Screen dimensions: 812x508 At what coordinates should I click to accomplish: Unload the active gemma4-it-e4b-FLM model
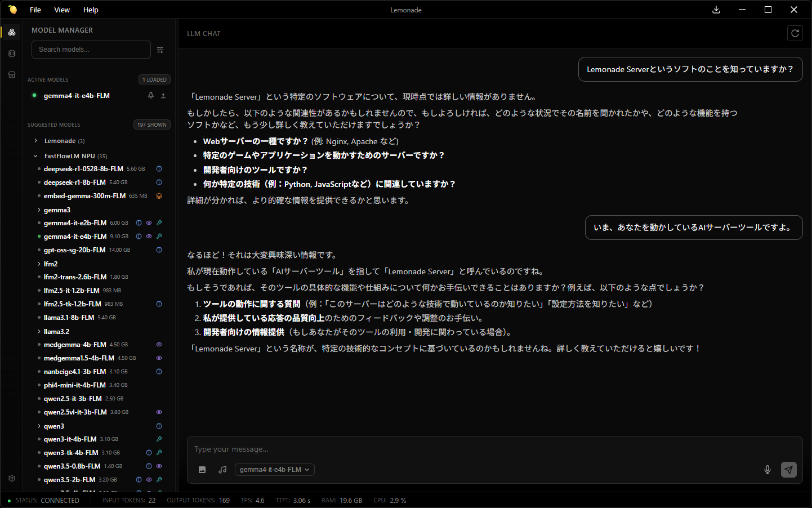click(x=163, y=96)
